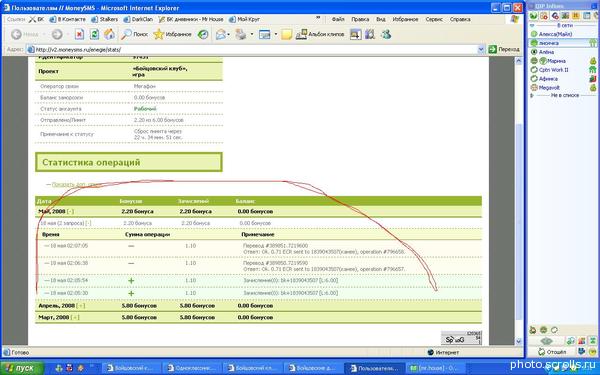Open the print icon dropdown arrow
This screenshot has height=375, width=600.
tap(252, 34)
